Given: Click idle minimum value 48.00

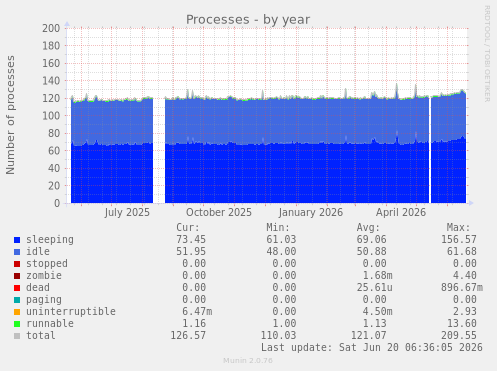Looking at the screenshot, I should click(281, 251).
